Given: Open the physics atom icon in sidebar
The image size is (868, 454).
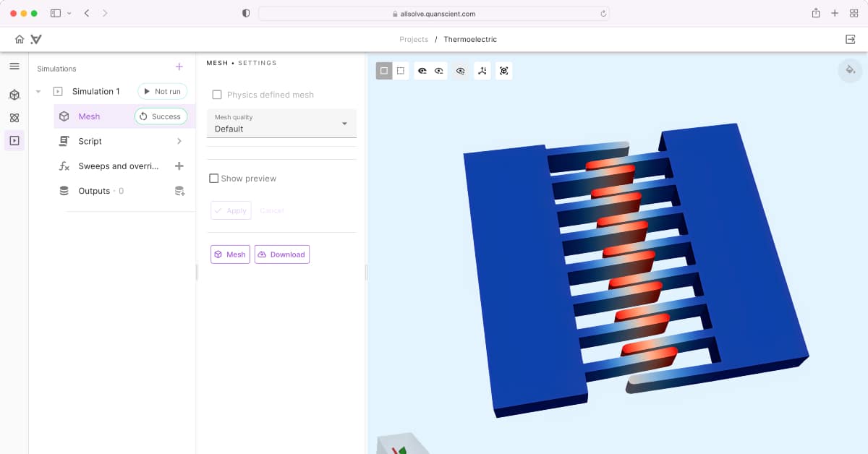Looking at the screenshot, I should coord(14,118).
